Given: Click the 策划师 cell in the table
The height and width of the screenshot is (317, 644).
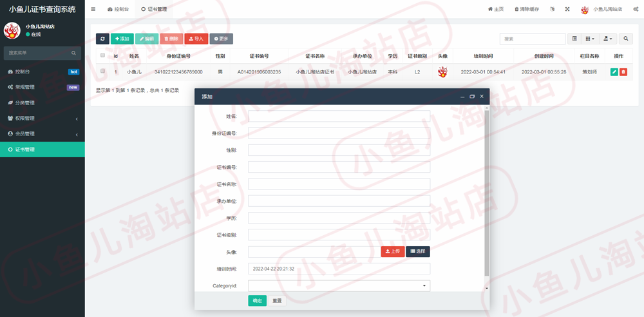Looking at the screenshot, I should 590,72.
